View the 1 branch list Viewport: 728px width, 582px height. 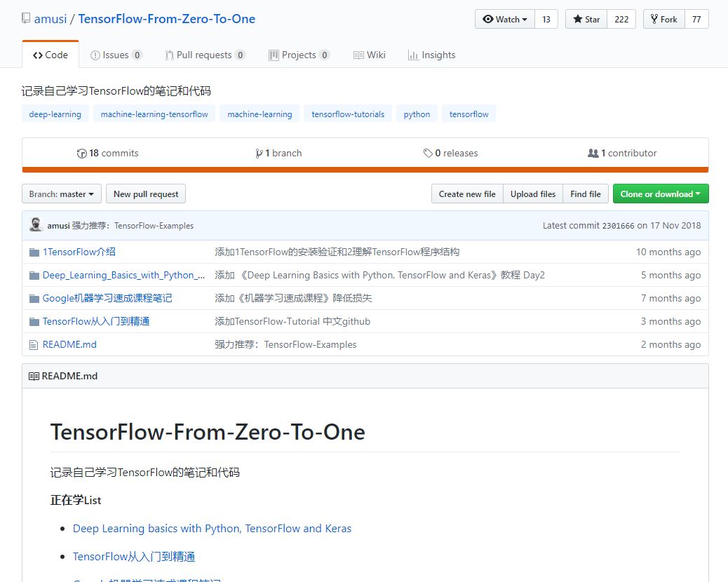click(278, 153)
